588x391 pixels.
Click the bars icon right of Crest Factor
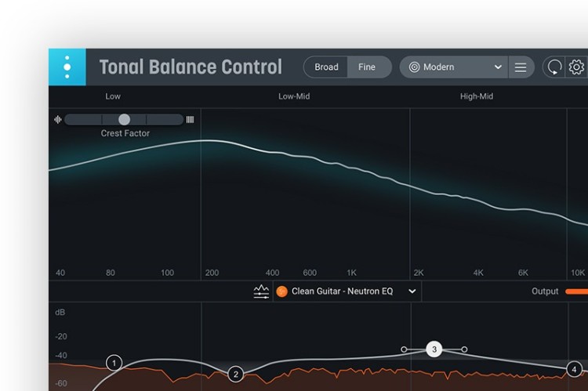click(x=191, y=120)
